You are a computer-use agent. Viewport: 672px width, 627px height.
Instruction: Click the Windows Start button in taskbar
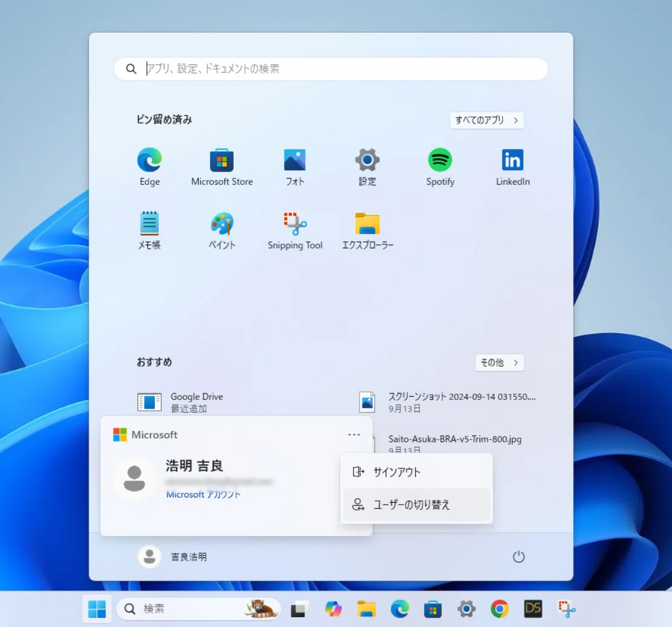point(97,609)
